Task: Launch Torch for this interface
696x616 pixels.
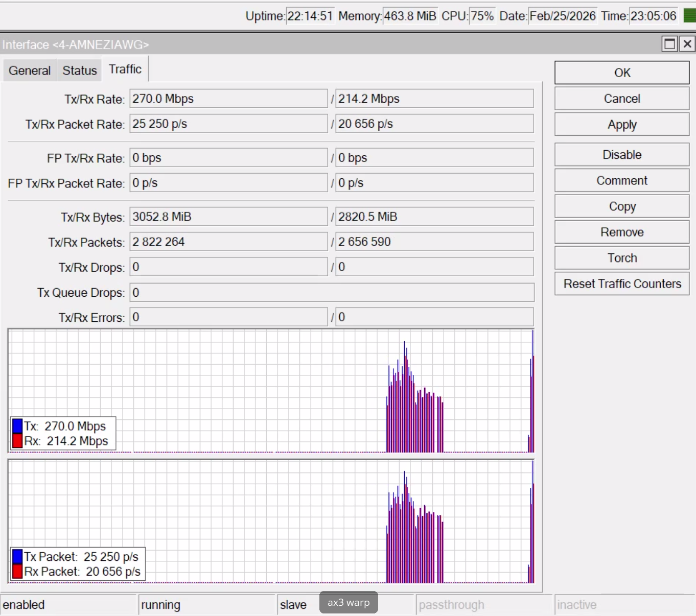Action: coord(621,258)
